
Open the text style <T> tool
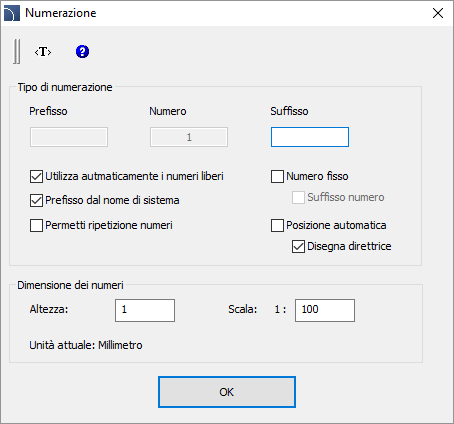tap(43, 52)
